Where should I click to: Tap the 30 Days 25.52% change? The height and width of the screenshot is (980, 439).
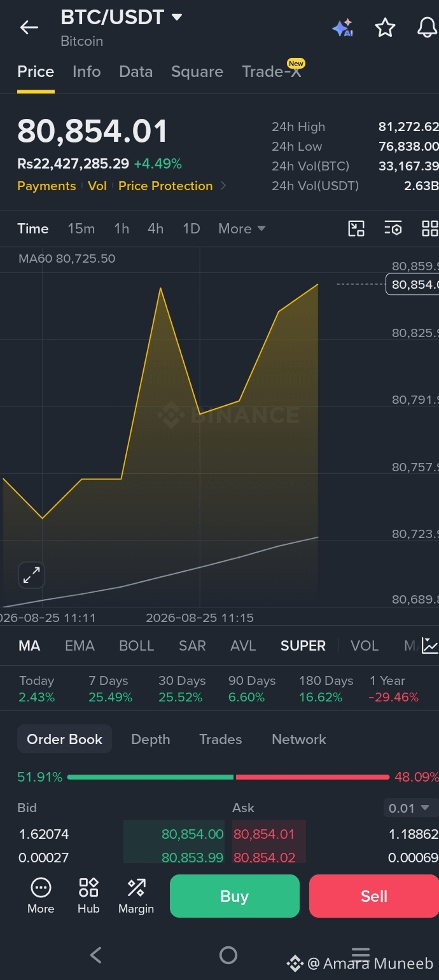181,689
